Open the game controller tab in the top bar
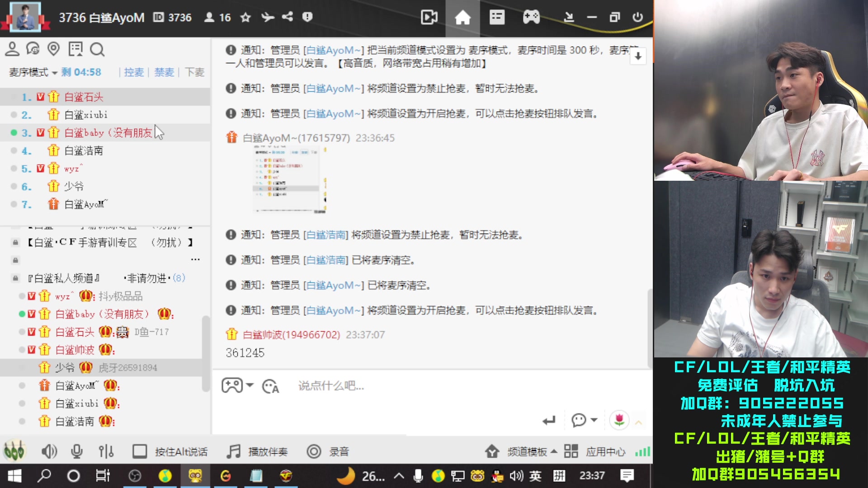The width and height of the screenshot is (868, 488). (x=531, y=17)
